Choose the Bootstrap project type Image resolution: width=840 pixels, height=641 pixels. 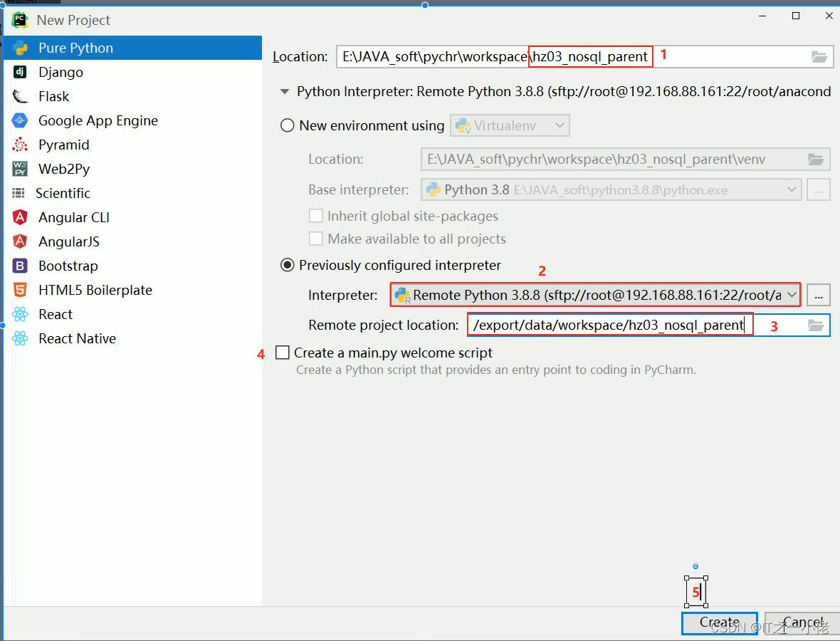[132, 266]
